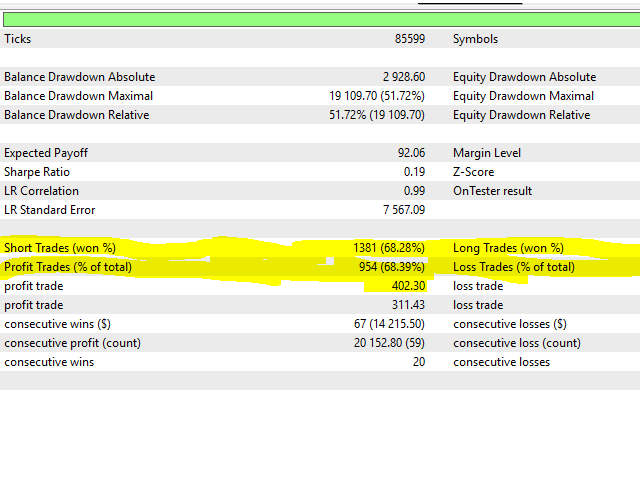Image resolution: width=640 pixels, height=480 pixels.
Task: Select the highlighted value 402.30
Action: (x=409, y=286)
